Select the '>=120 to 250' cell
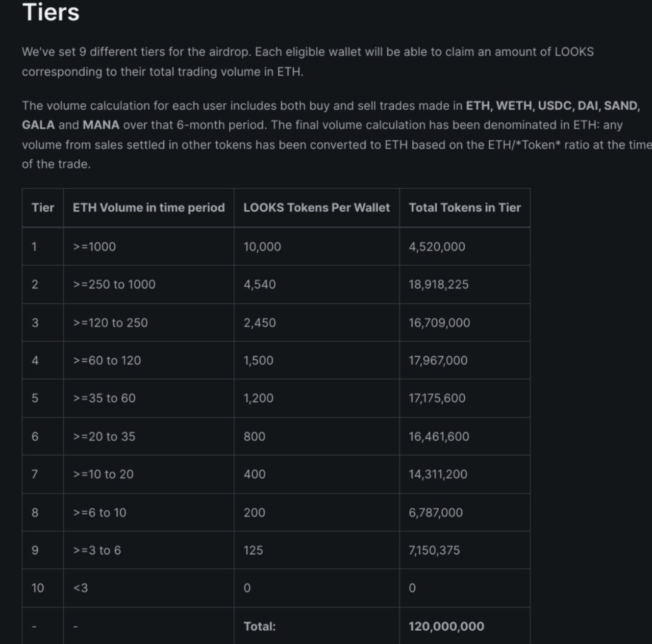Viewport: 652px width, 644px height. tap(110, 323)
